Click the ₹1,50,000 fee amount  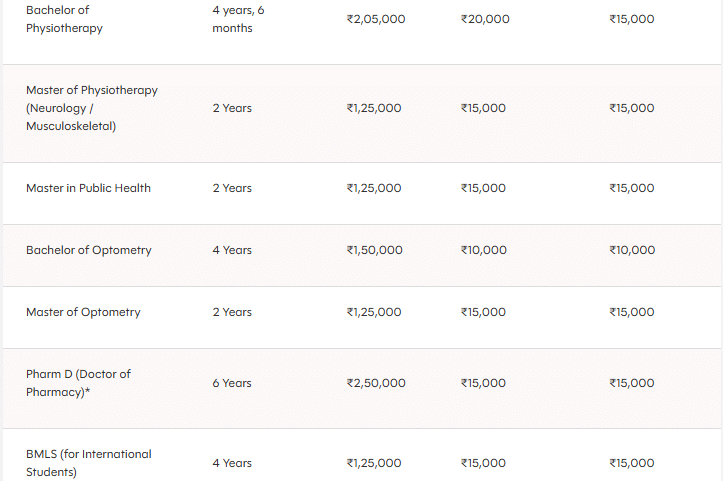coord(373,250)
